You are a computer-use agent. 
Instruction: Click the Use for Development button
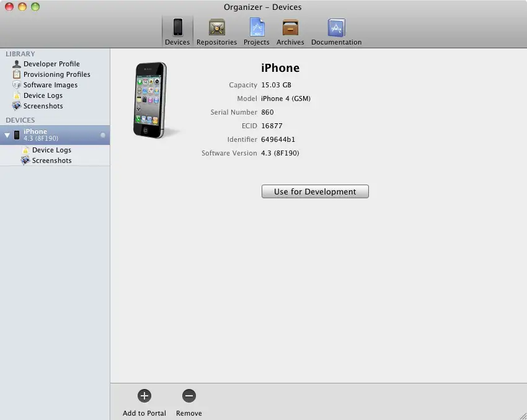(315, 191)
